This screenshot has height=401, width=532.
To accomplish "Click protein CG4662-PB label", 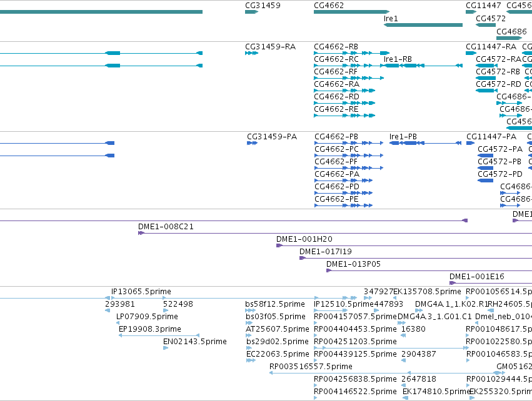I will coord(336,137).
